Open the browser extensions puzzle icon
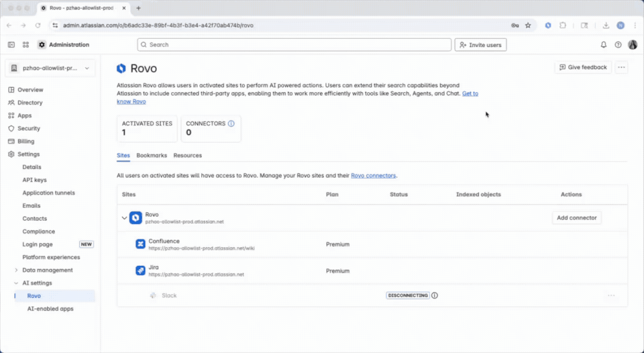This screenshot has width=644, height=353. 563,25
